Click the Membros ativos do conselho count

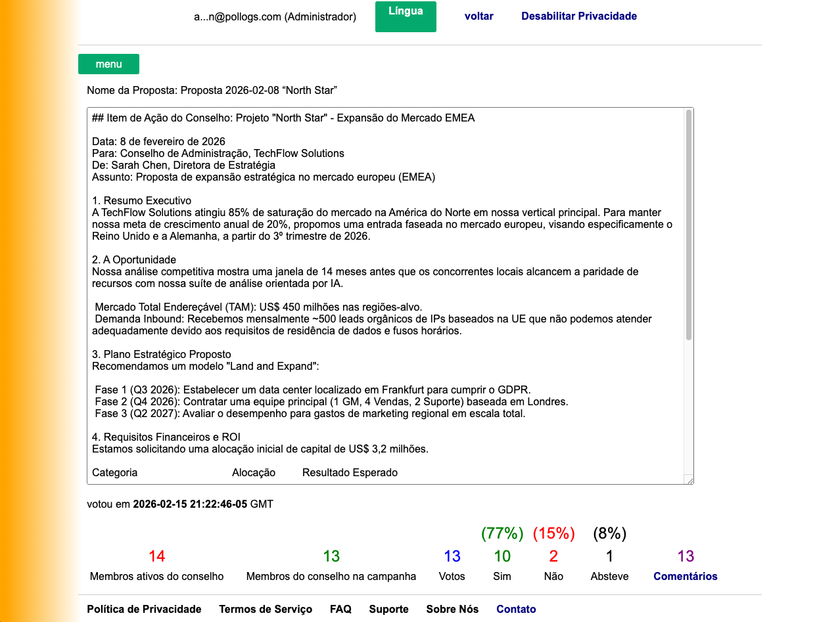(x=156, y=556)
